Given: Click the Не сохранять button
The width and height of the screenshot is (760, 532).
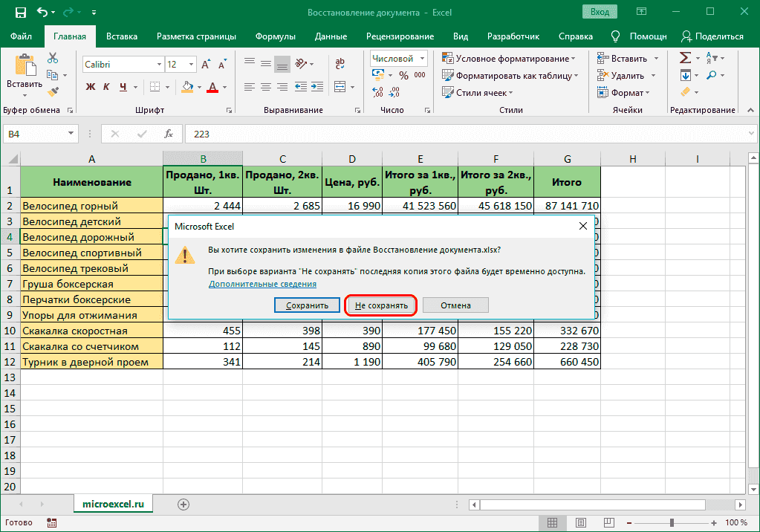Looking at the screenshot, I should coord(381,305).
